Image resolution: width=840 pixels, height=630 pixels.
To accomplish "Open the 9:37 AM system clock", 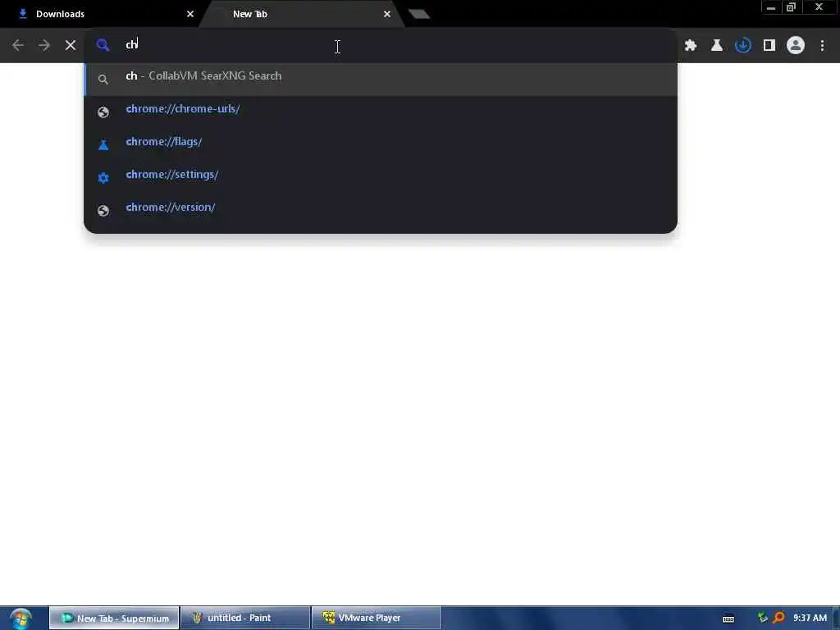I will (810, 619).
